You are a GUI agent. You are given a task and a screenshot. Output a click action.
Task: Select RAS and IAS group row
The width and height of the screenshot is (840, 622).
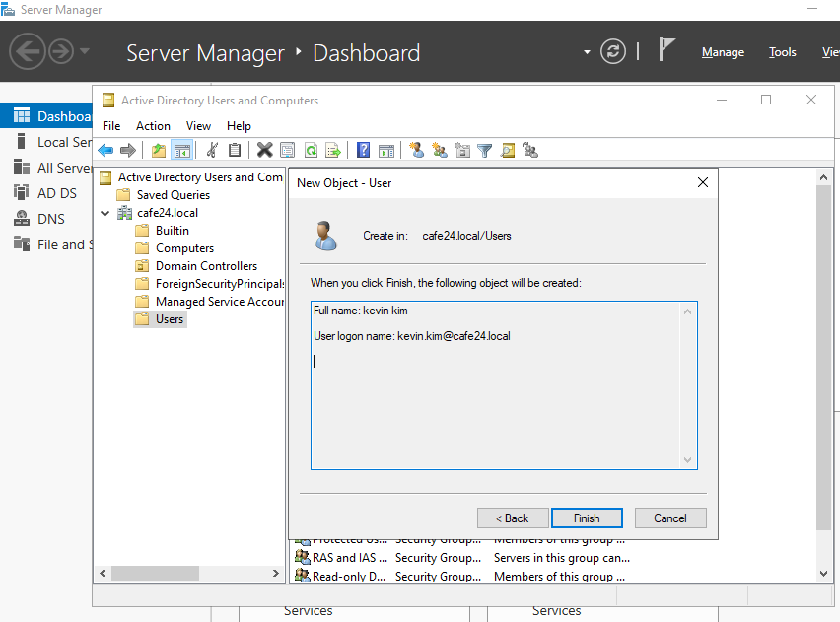tap(462, 558)
